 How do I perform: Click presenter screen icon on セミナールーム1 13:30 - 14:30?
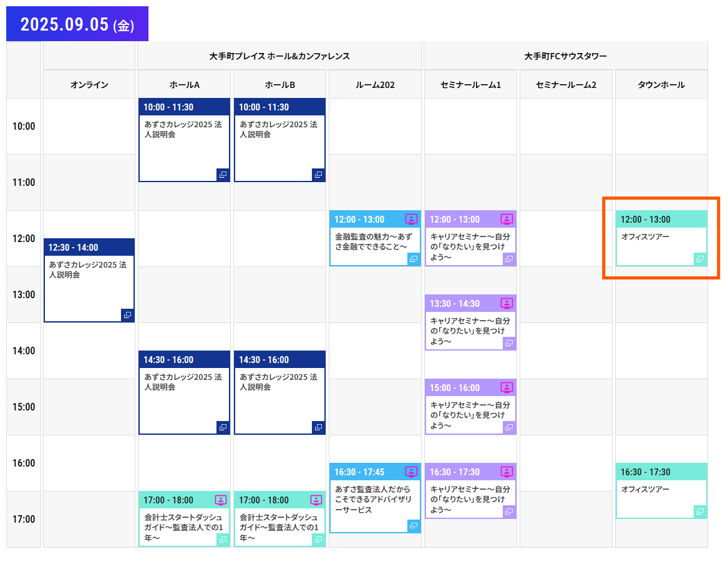pyautogui.click(x=507, y=304)
